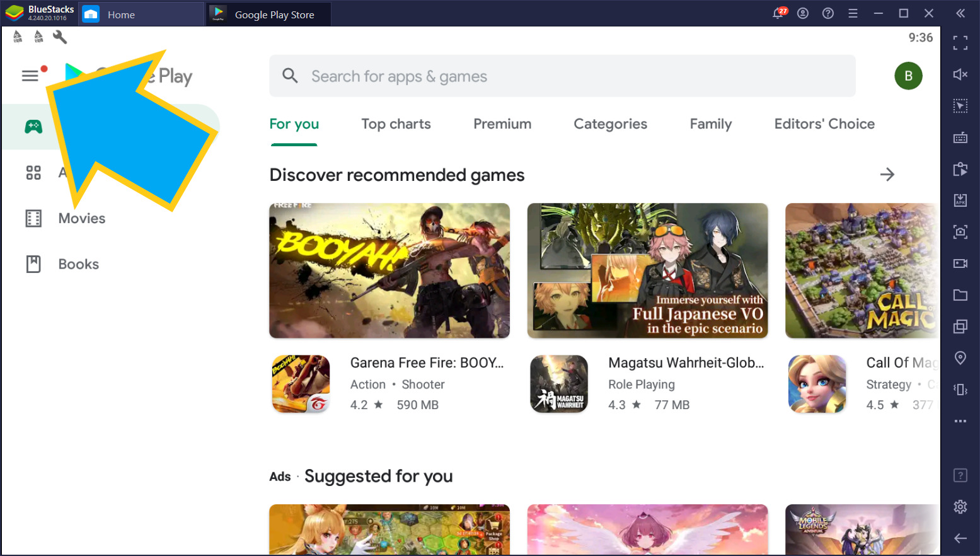
Task: Click the Install APK icon
Action: click(960, 200)
